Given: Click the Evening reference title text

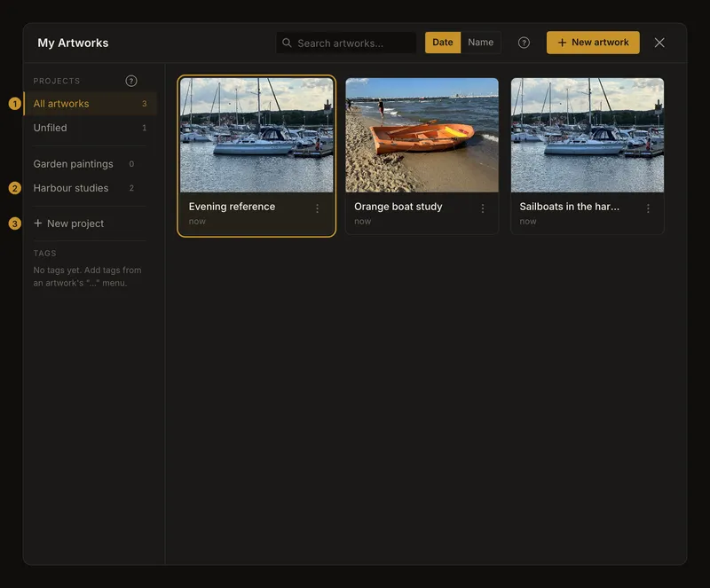Looking at the screenshot, I should coord(232,207).
